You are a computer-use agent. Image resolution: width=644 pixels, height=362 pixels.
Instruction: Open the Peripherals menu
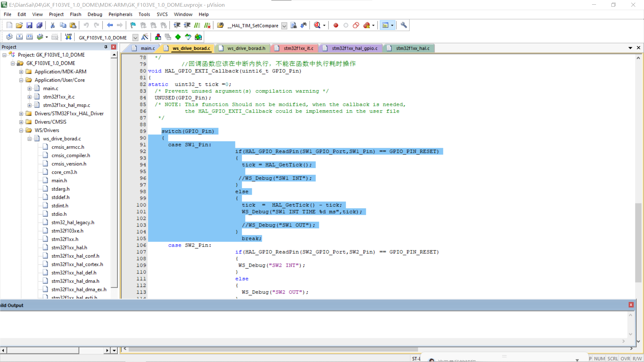pyautogui.click(x=120, y=14)
